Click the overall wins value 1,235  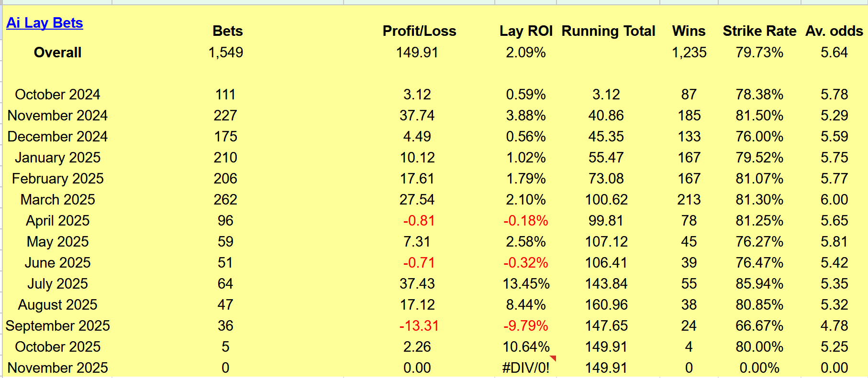(x=689, y=53)
